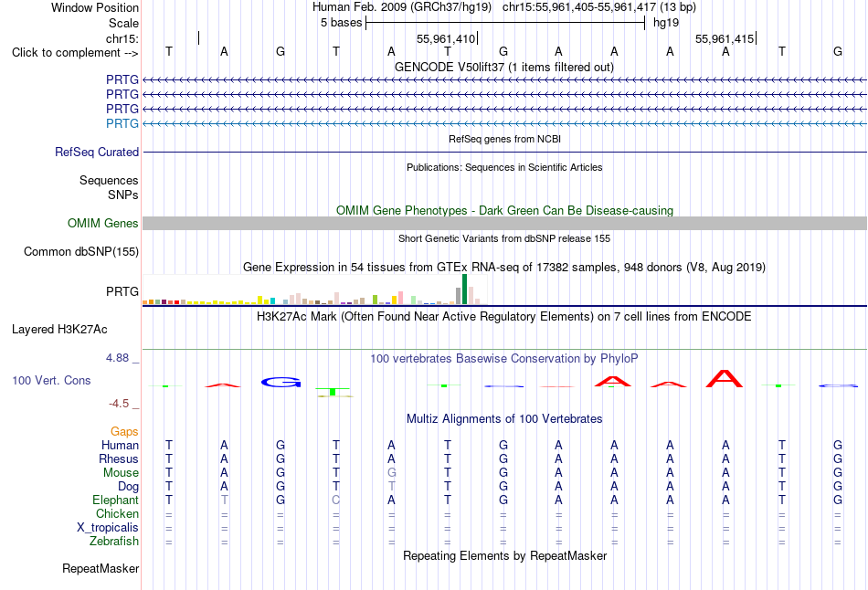868x590 pixels.
Task: Click the horizontal scale bar line
Action: pyautogui.click(x=505, y=23)
